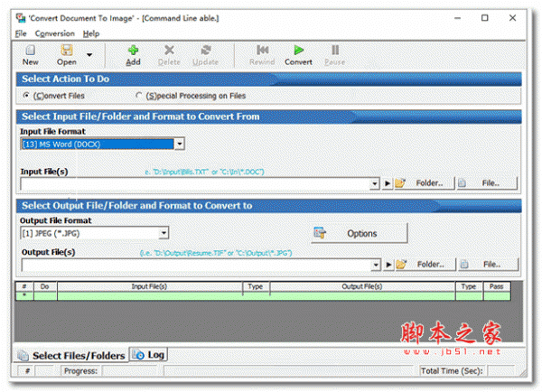Image resolution: width=542 pixels, height=392 pixels.
Task: Maximize the Convert Document To Image window
Action: point(485,18)
